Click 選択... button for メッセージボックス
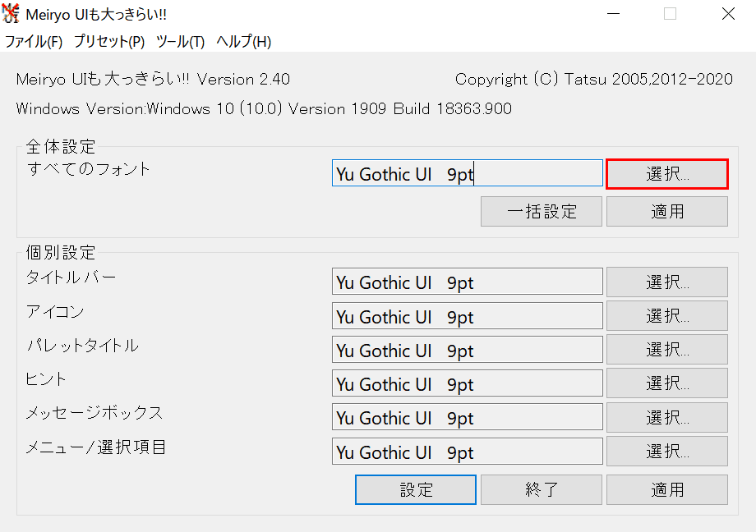Screen dimensions: 756x532 [667, 417]
